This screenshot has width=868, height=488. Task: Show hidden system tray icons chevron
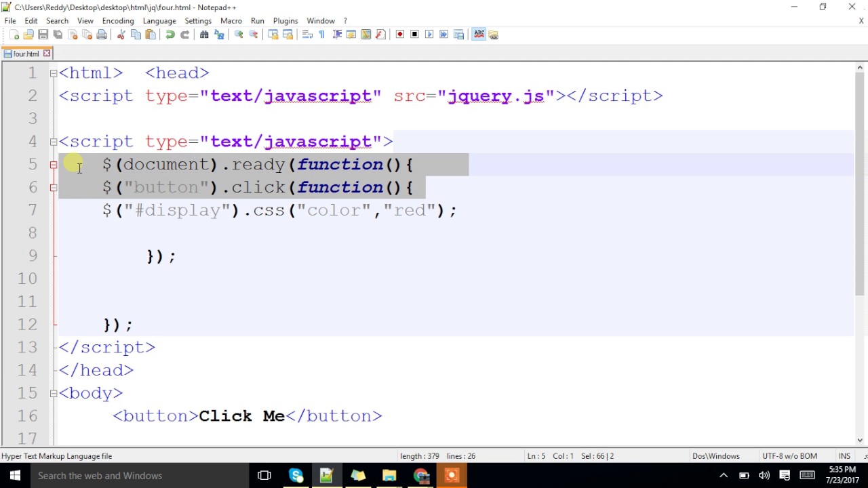724,476
